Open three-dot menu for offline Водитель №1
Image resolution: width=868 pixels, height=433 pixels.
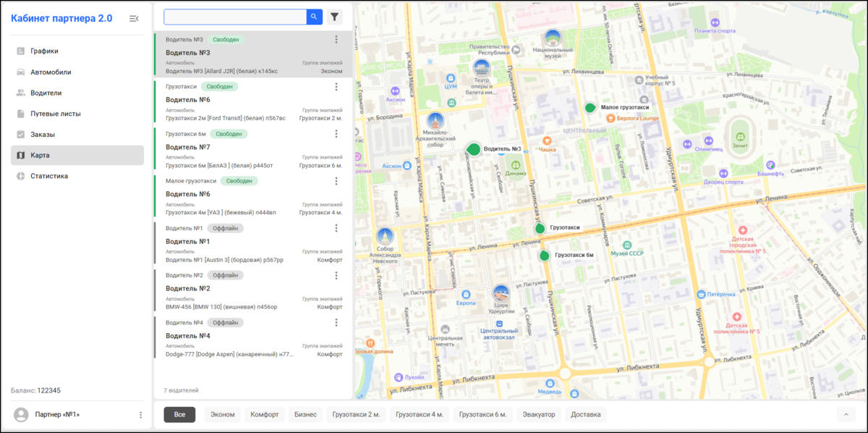pos(336,228)
